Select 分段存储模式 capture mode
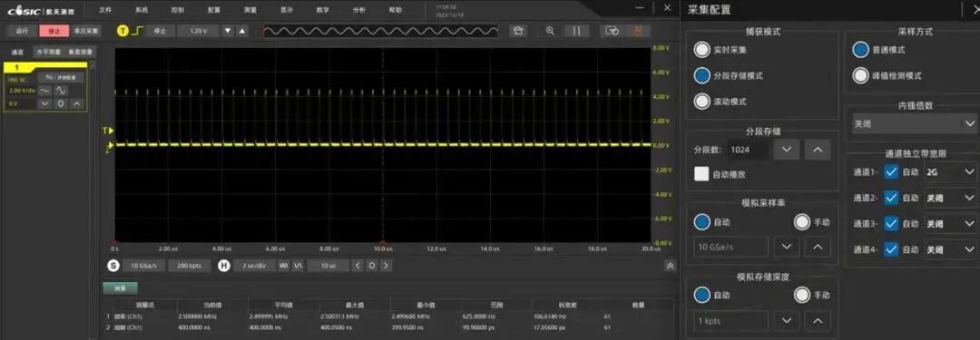 click(701, 75)
